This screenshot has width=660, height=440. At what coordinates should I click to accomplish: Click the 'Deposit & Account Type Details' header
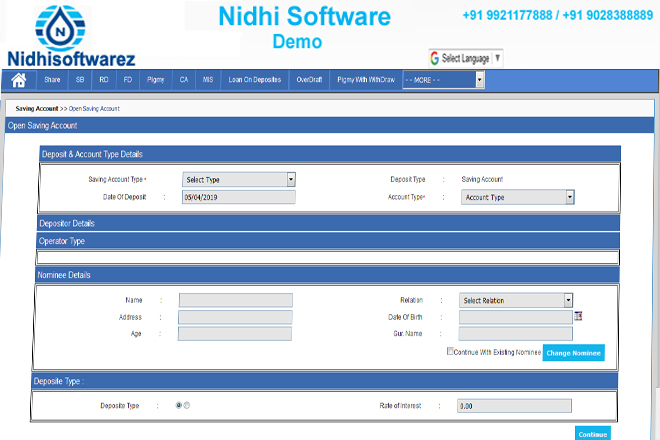point(330,154)
